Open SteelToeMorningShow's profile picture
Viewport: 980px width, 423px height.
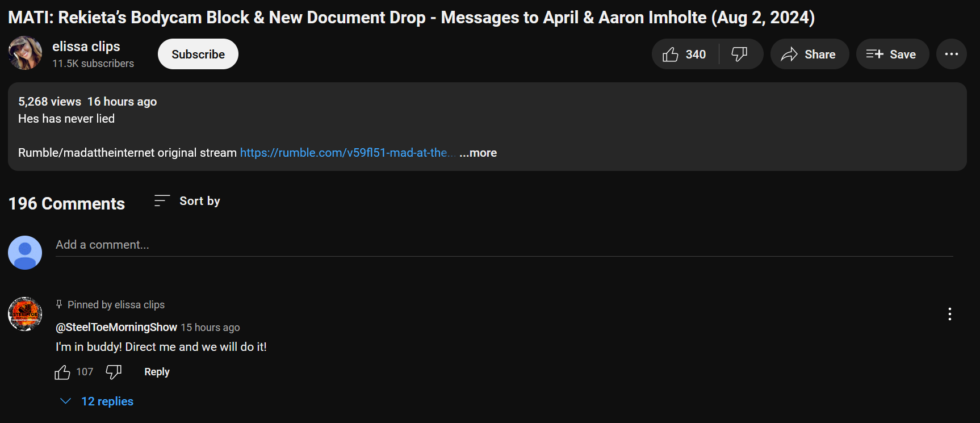click(25, 314)
